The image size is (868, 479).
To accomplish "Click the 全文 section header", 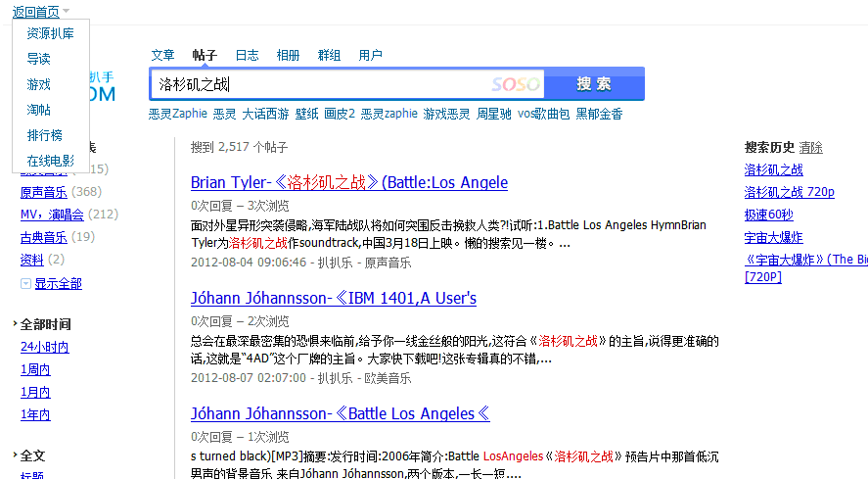I will point(32,455).
